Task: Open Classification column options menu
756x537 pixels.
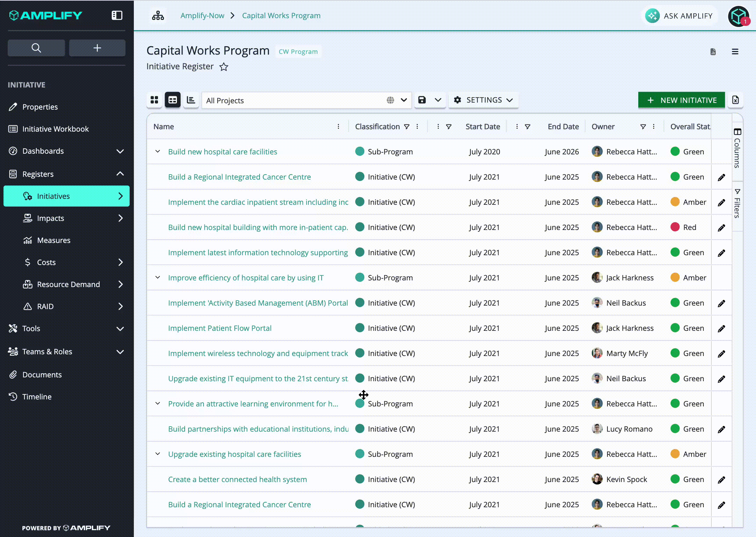Action: pos(417,127)
